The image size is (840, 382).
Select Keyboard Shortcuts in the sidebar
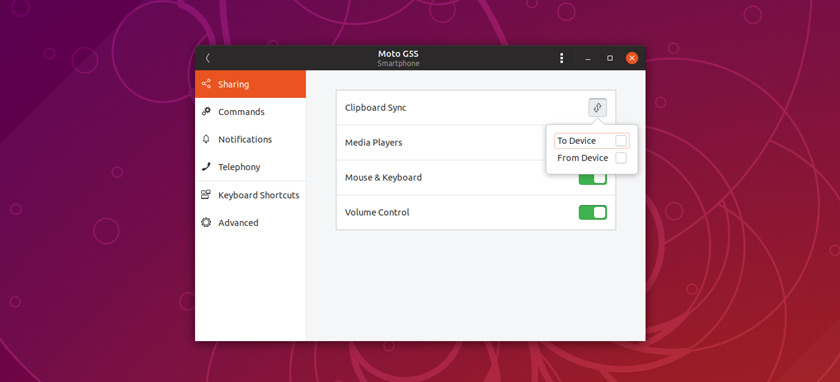tap(250, 195)
